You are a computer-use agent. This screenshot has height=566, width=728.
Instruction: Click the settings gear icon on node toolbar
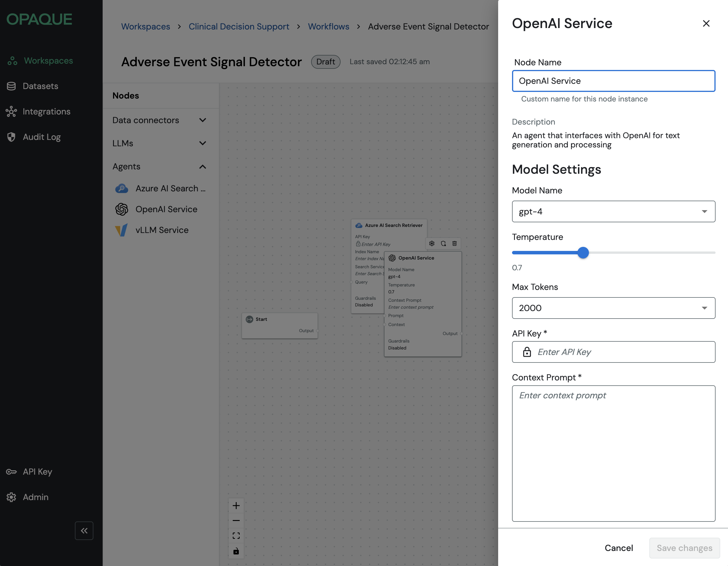pos(432,243)
